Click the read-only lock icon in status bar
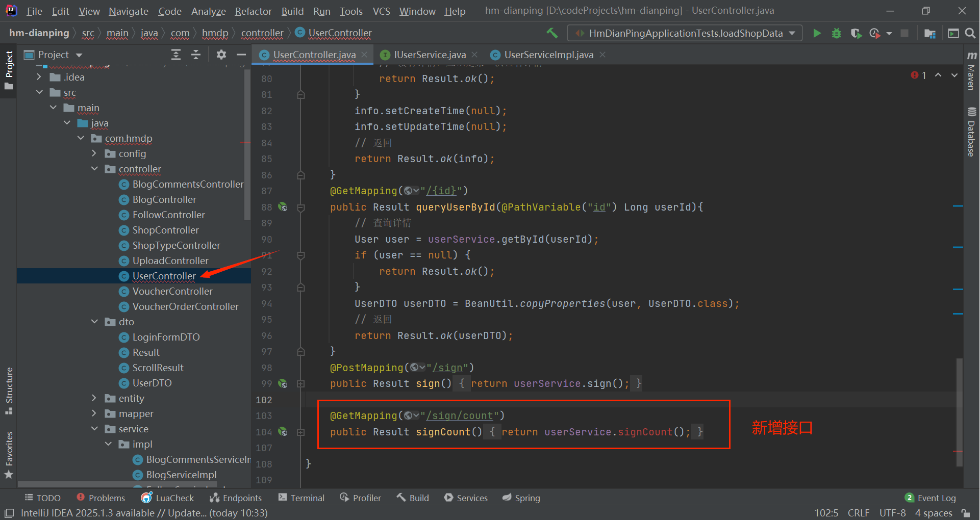Screen dimensions: 980x520 pyautogui.click(x=965, y=513)
